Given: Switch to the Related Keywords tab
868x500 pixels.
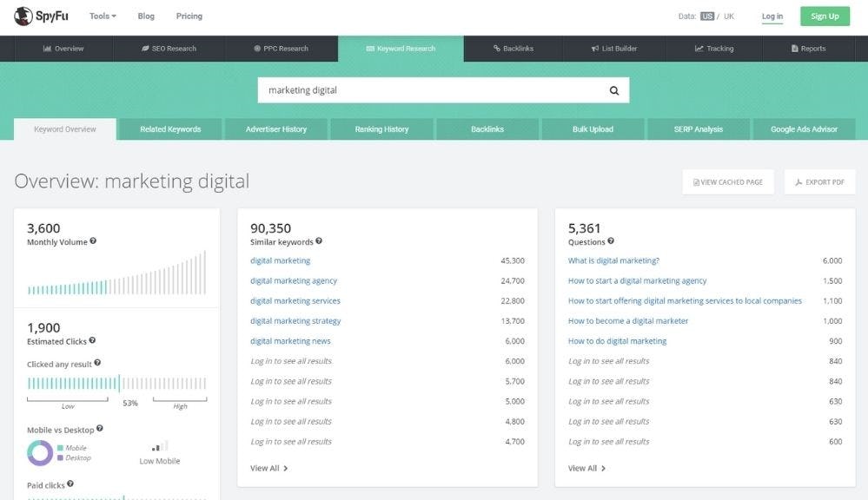Looking at the screenshot, I should [170, 129].
